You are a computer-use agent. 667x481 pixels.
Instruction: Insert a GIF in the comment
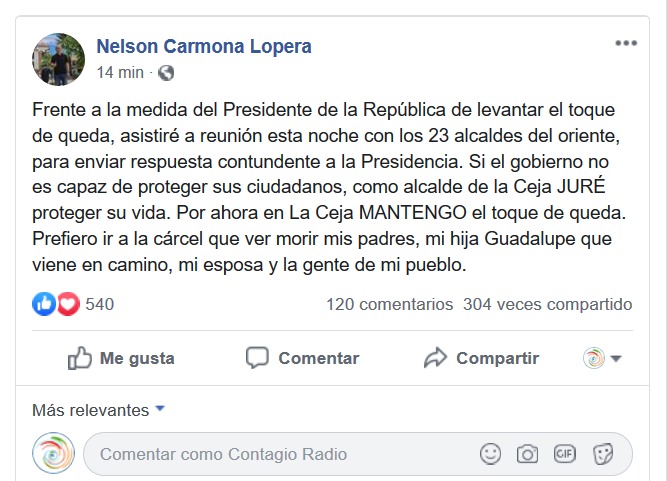pos(565,454)
